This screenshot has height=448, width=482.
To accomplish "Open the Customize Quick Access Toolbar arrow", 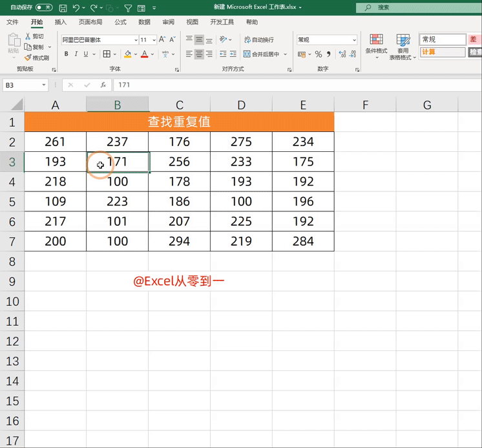I will [154, 8].
